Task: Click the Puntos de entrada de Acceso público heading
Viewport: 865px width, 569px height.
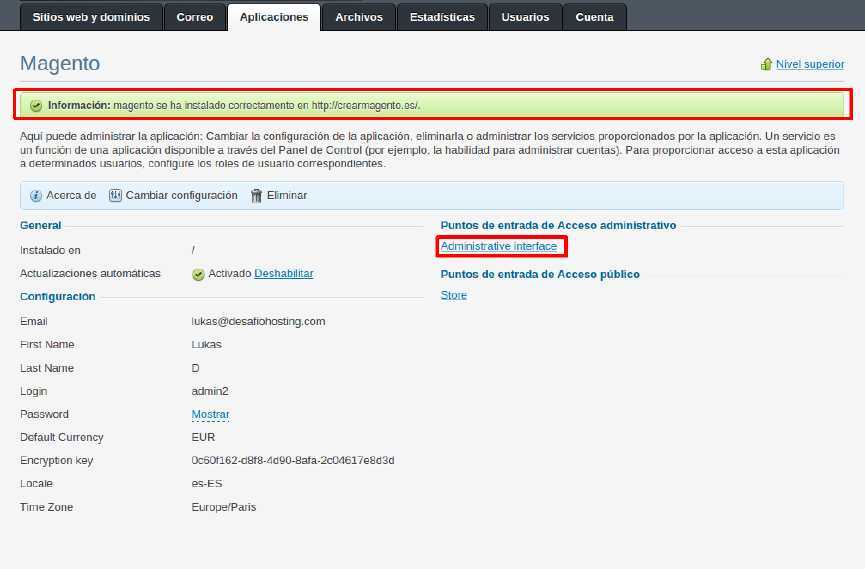Action: coord(540,274)
